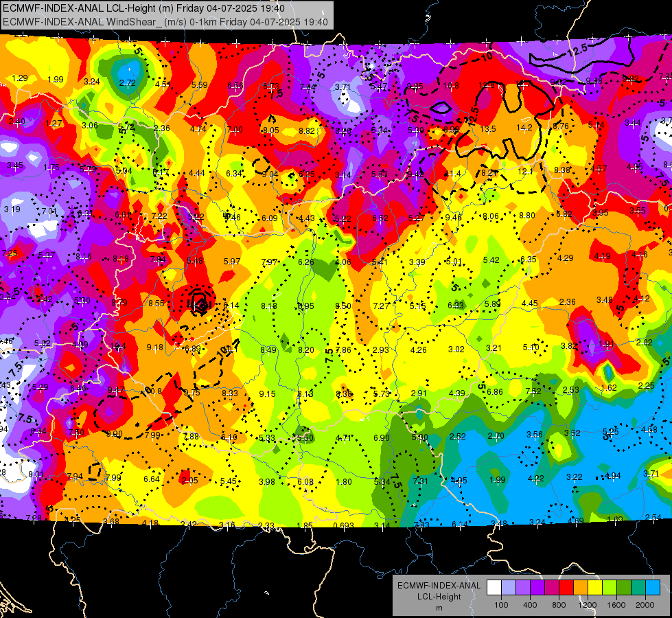Click the wind shear value 3.39
The image size is (672, 618).
(x=417, y=262)
